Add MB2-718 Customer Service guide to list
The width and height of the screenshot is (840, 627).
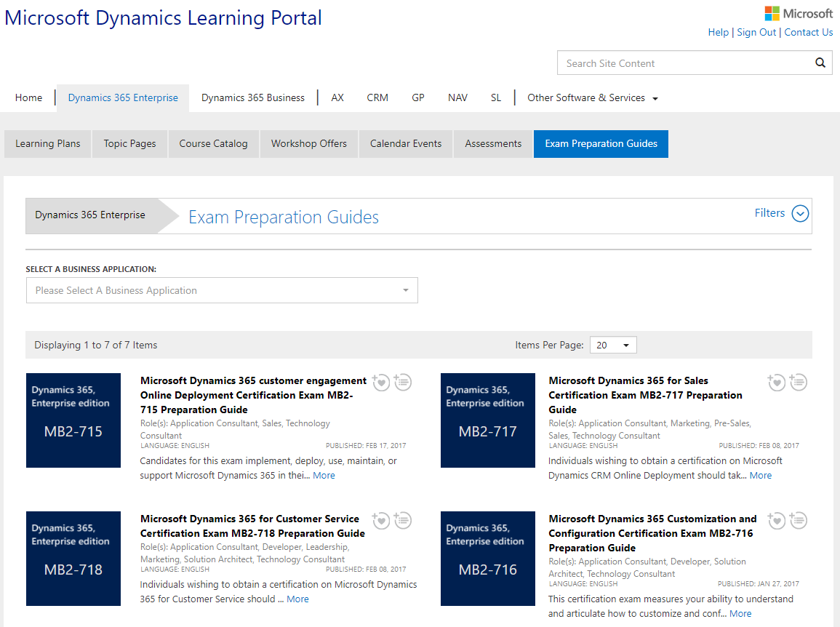tap(403, 520)
